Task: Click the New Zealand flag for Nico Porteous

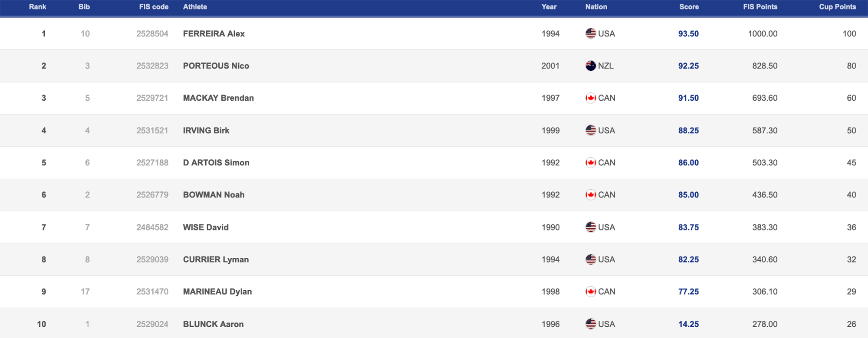Action: pyautogui.click(x=591, y=66)
